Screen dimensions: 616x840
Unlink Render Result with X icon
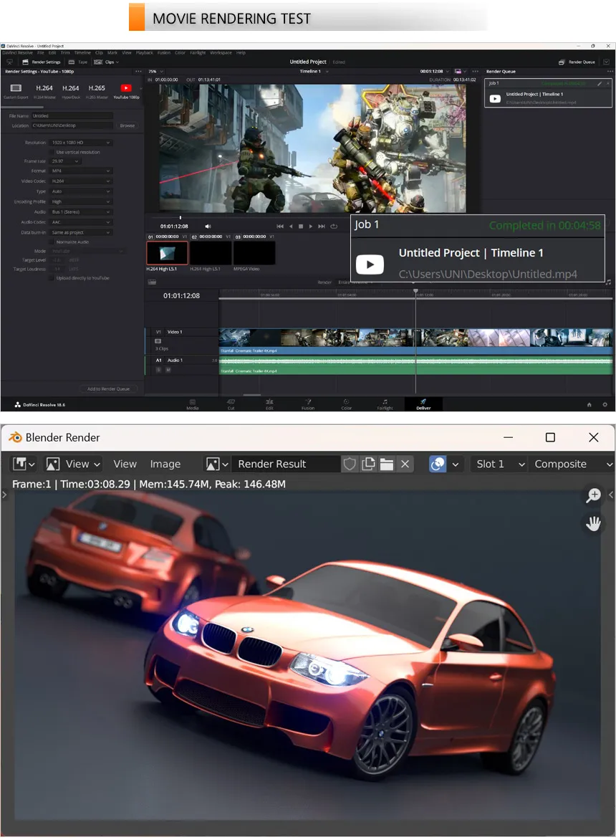pos(405,464)
